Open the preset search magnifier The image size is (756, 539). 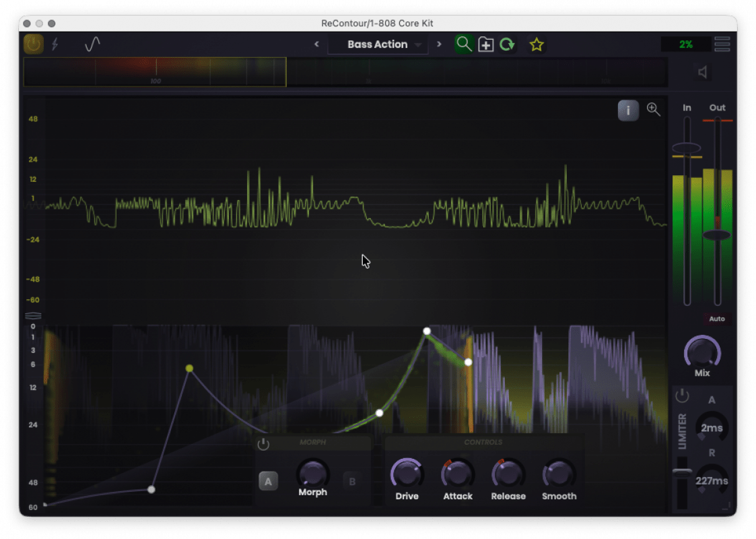[x=463, y=44]
